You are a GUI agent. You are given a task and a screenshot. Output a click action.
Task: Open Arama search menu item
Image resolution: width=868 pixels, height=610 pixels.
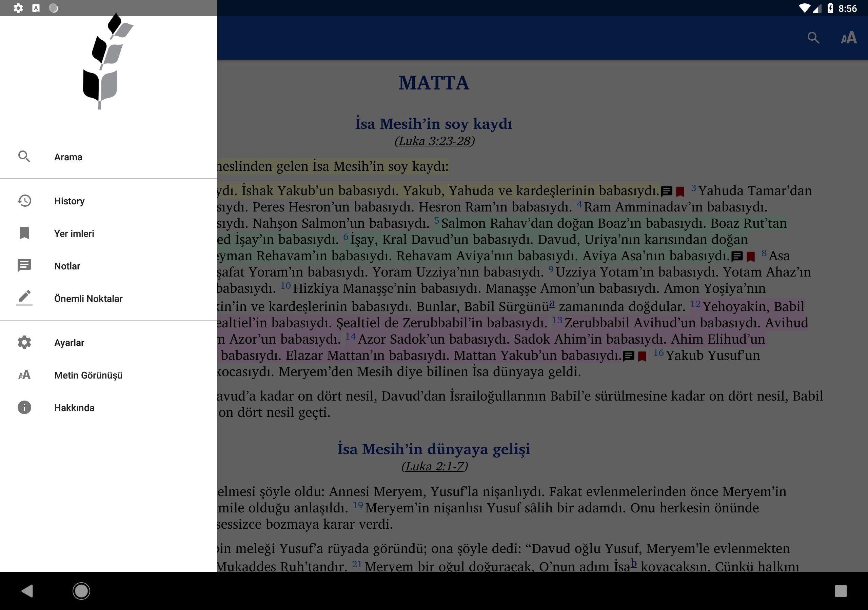(x=108, y=157)
